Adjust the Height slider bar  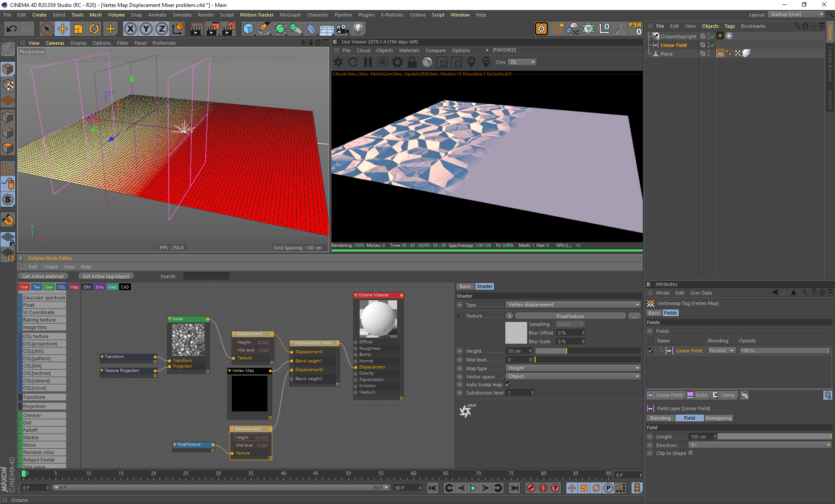[x=588, y=351]
